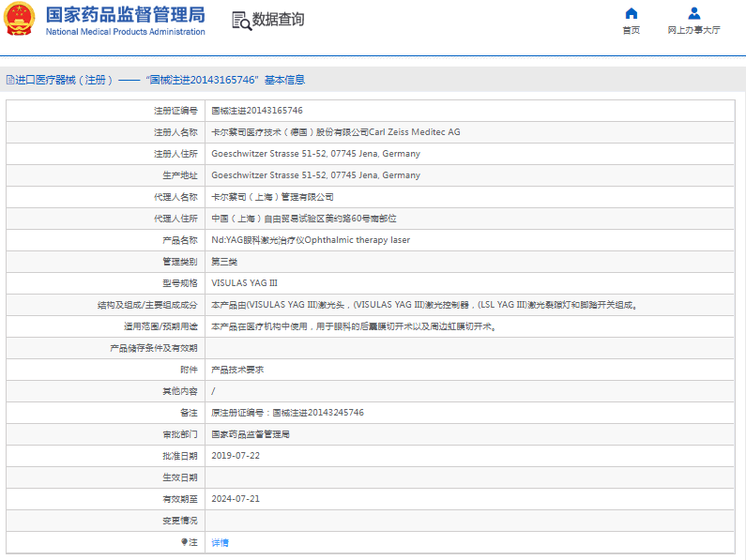
Task: Click the 数据查询 magnifier icon
Action: [x=240, y=21]
